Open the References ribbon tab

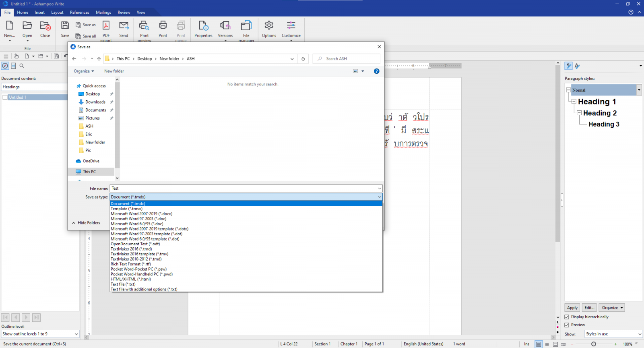80,12
